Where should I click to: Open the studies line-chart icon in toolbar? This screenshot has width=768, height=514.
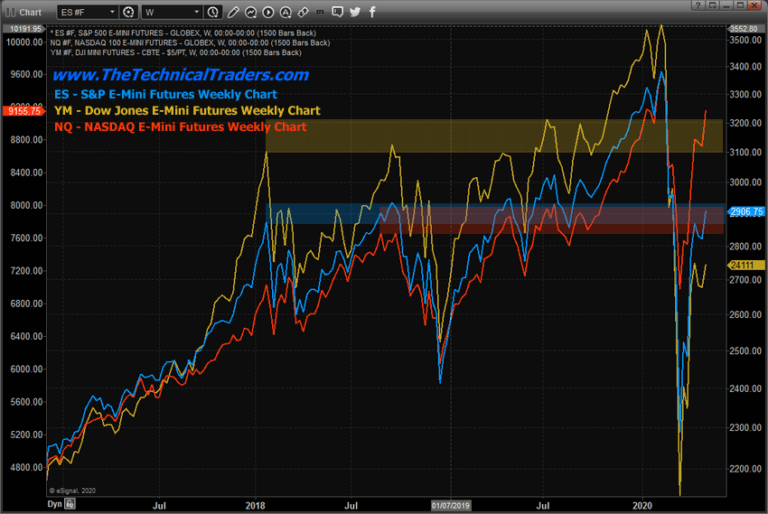251,12
